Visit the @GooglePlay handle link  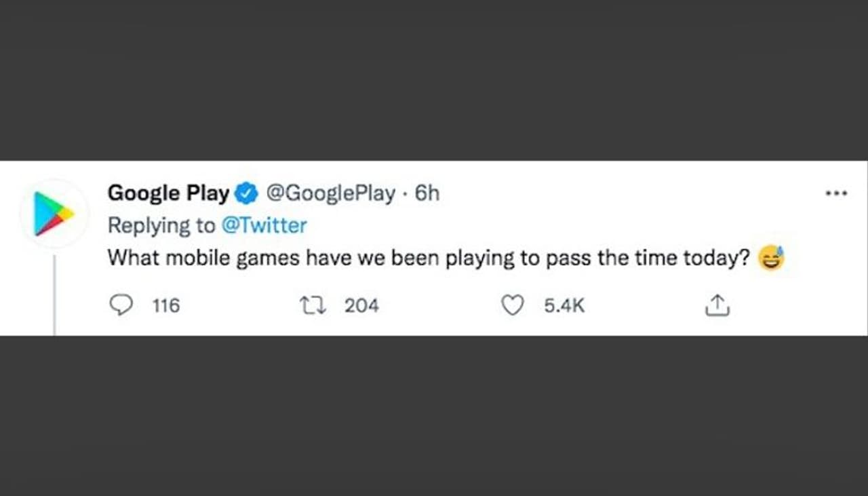pyautogui.click(x=330, y=193)
